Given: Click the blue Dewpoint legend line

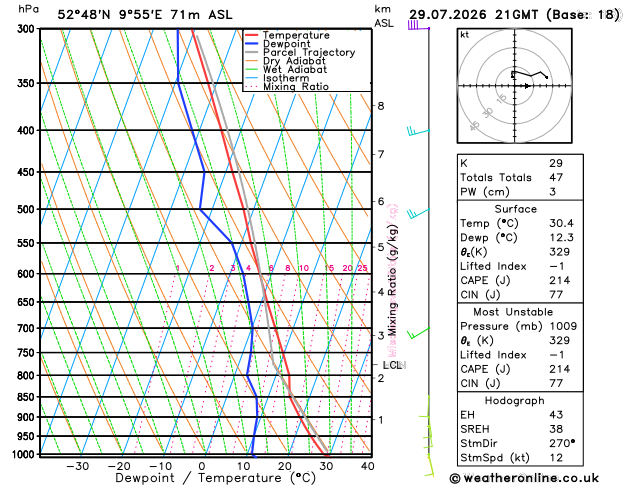Looking at the screenshot, I should [x=252, y=44].
